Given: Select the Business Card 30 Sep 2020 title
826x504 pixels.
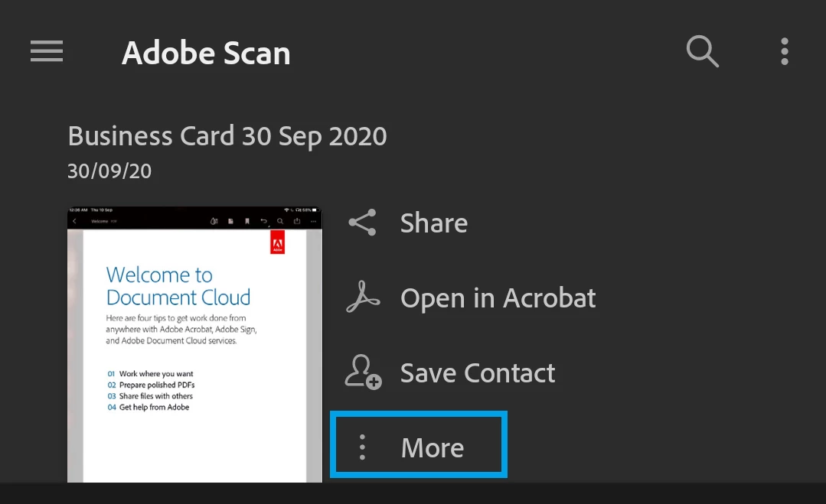Looking at the screenshot, I should (227, 136).
